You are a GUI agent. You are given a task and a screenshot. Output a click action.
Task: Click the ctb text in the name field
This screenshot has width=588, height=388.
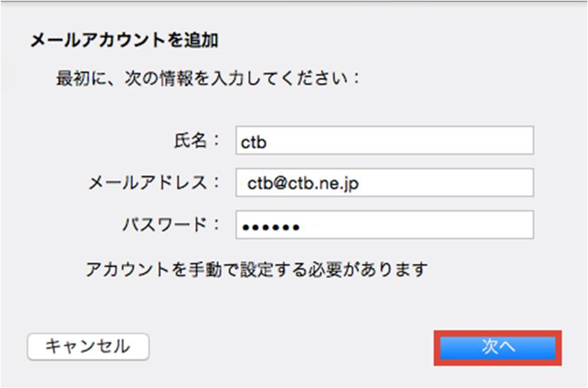(254, 143)
